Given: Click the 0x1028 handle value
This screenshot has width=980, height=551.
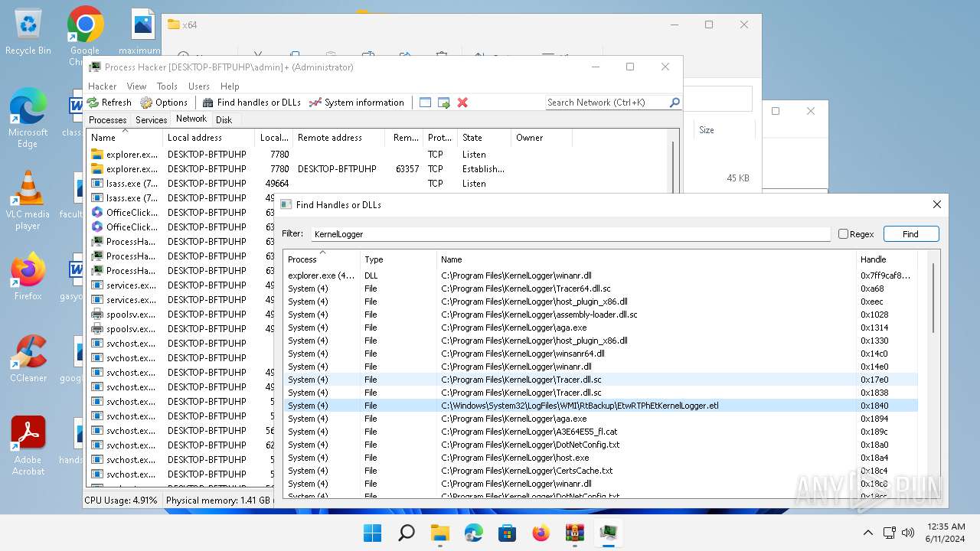Looking at the screenshot, I should (x=874, y=315).
